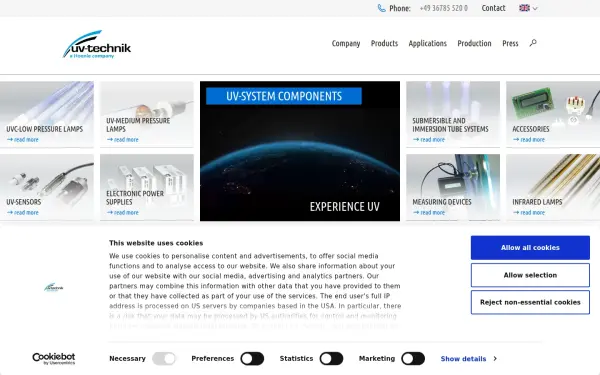Click the UV-Sensors title

[x=24, y=202]
